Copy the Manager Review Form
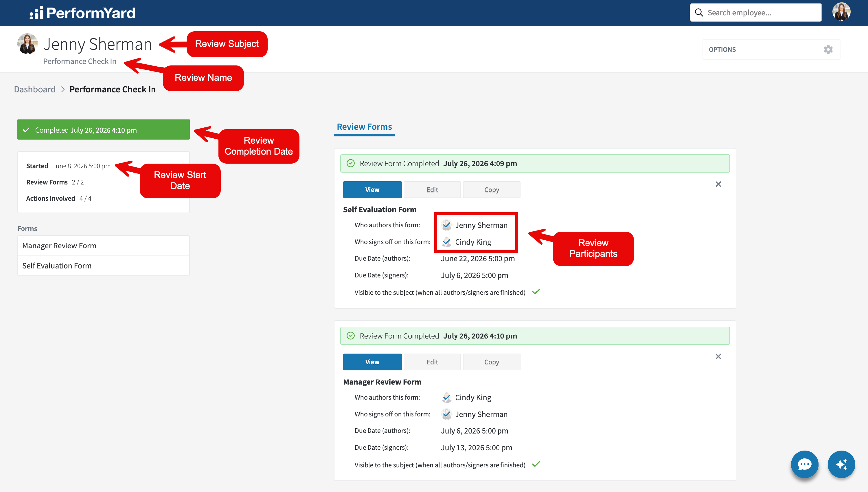868x492 pixels. tap(492, 362)
